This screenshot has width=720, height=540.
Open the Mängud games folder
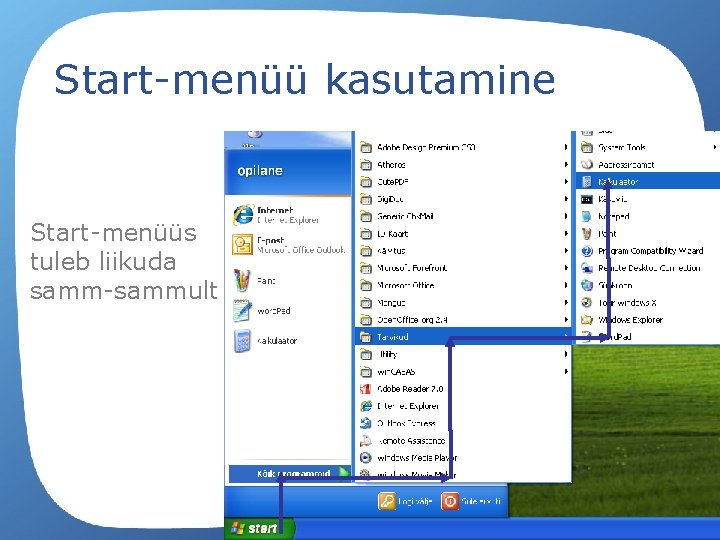point(463,303)
